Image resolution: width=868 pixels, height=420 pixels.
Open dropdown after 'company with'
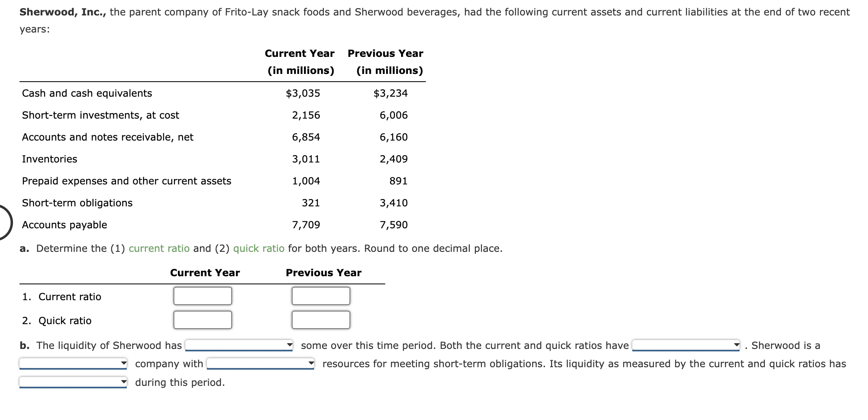260,364
